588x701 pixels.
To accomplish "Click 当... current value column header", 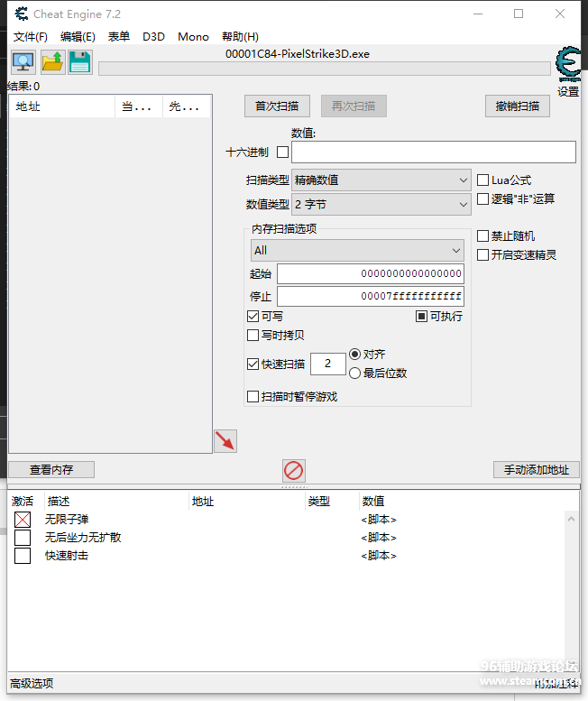I will (139, 106).
